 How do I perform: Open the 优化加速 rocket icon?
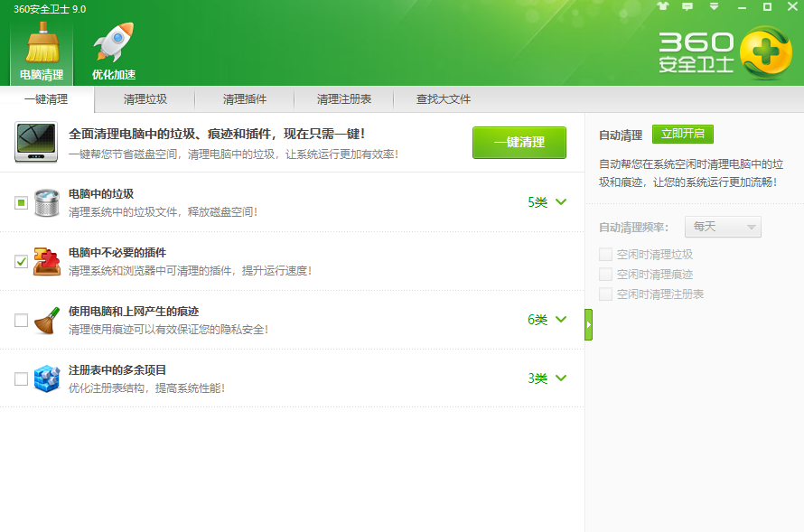pyautogui.click(x=113, y=51)
